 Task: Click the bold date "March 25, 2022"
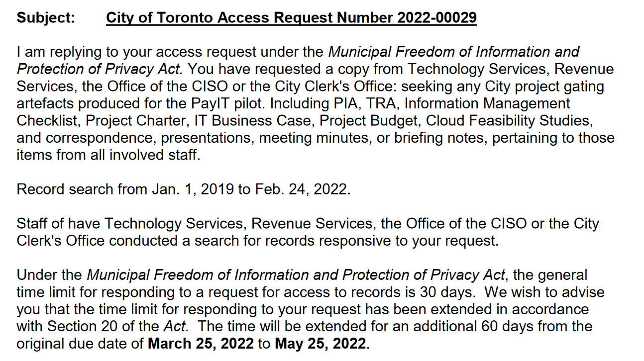pos(201,344)
